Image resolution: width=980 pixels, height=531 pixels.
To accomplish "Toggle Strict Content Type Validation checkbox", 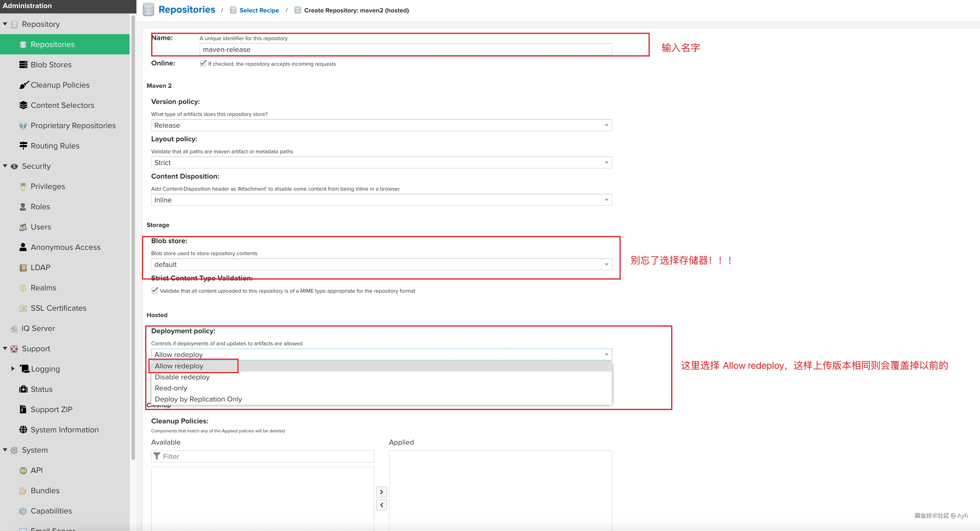I will coord(155,291).
